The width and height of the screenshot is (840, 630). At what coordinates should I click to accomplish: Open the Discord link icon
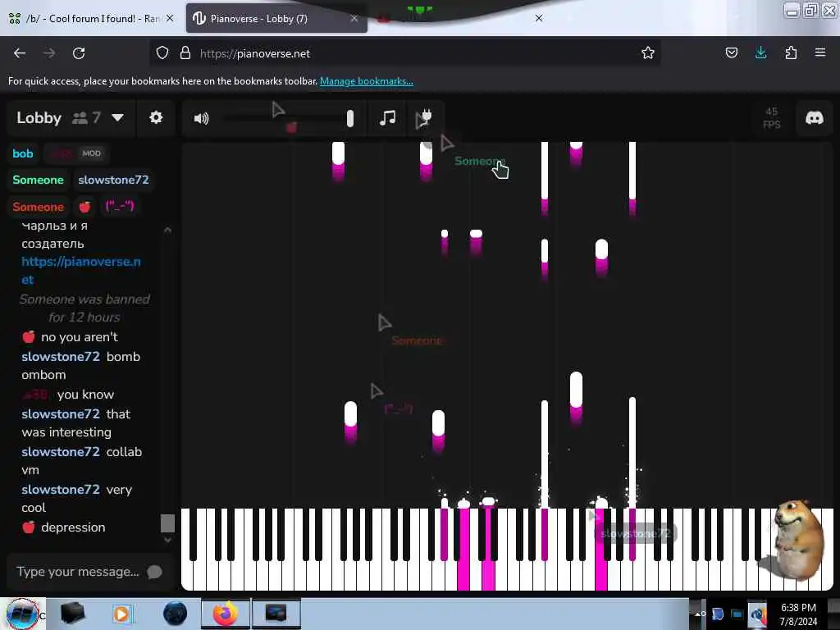point(815,118)
